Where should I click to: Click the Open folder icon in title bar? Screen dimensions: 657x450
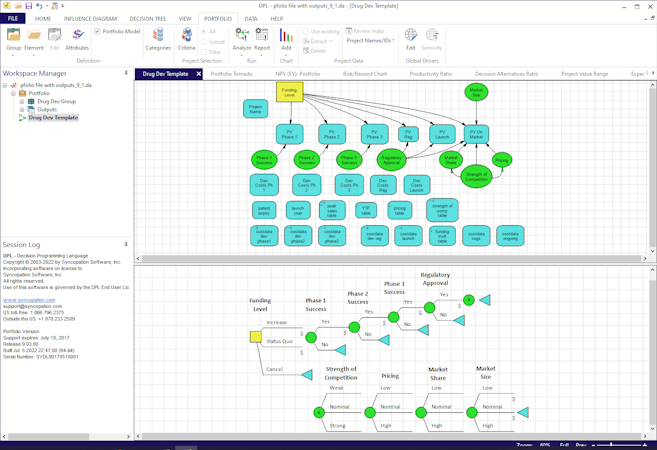[18, 6]
